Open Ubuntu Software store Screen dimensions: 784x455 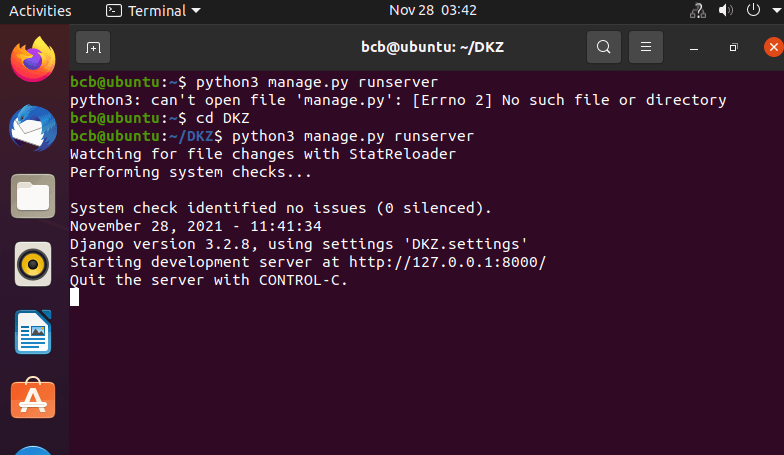[33, 399]
